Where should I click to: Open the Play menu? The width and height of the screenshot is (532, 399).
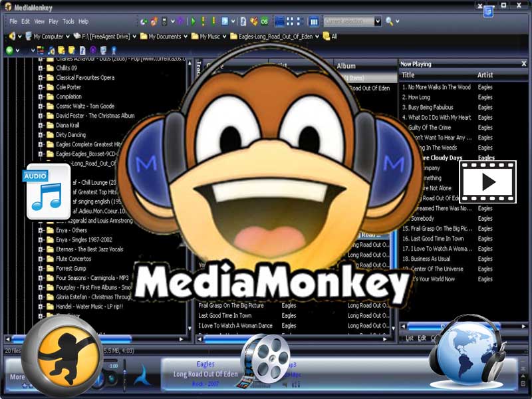tap(53, 21)
